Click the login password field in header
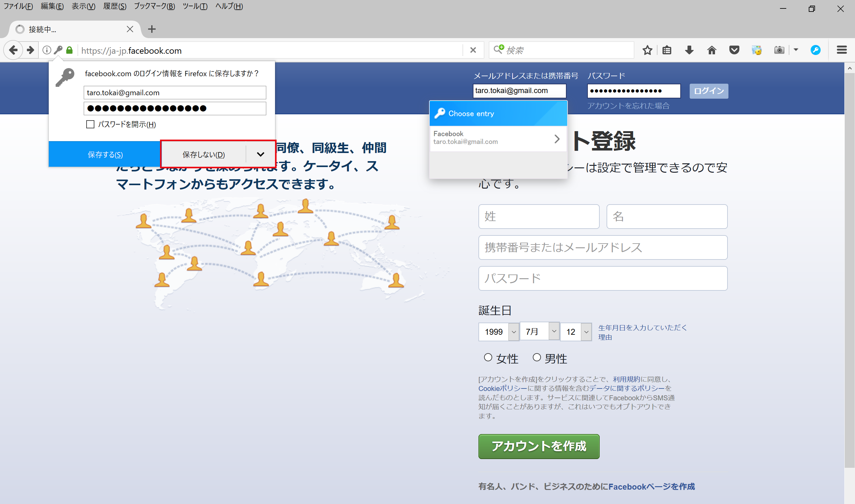Image resolution: width=855 pixels, height=504 pixels. [634, 91]
